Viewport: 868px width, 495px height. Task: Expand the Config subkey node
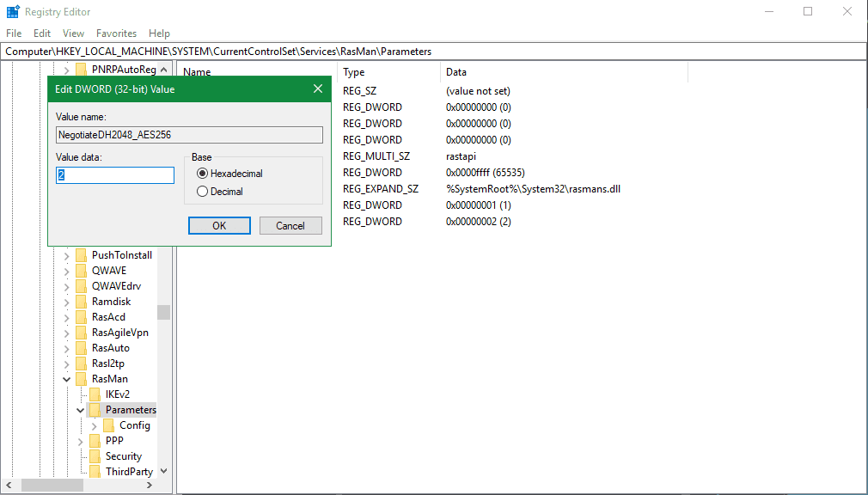pos(95,425)
